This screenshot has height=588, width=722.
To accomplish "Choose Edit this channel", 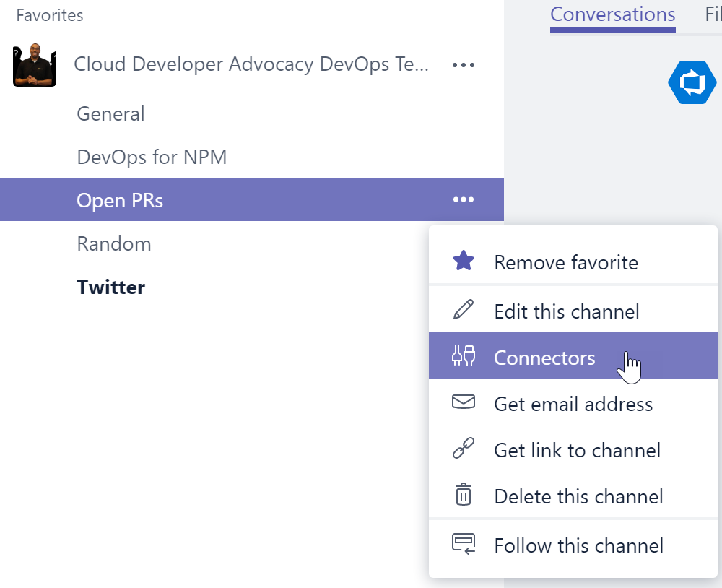I will tap(573, 311).
